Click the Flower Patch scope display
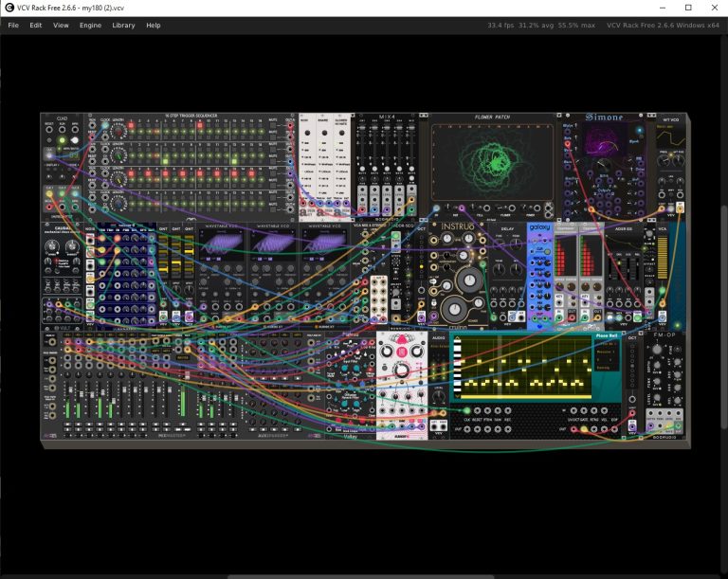 [493, 162]
